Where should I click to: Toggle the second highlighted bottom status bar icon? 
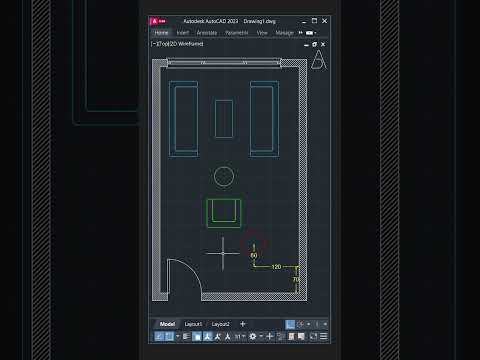170,337
